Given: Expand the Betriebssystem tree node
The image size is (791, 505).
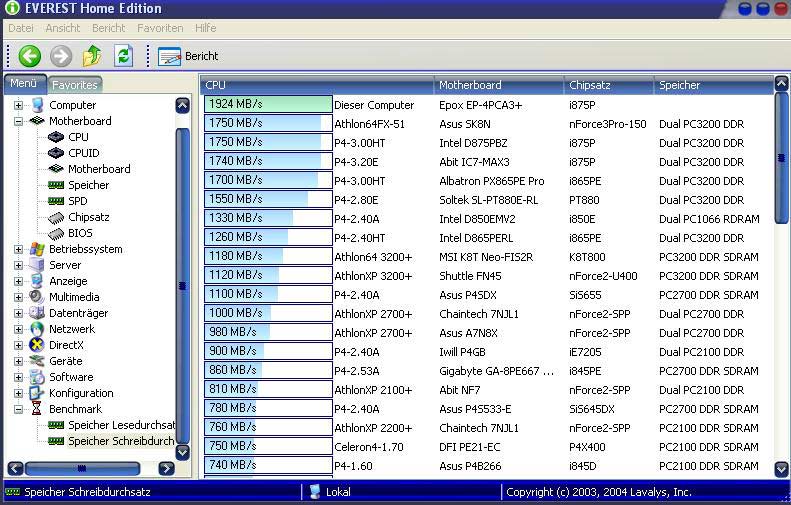Looking at the screenshot, I should pyautogui.click(x=18, y=249).
